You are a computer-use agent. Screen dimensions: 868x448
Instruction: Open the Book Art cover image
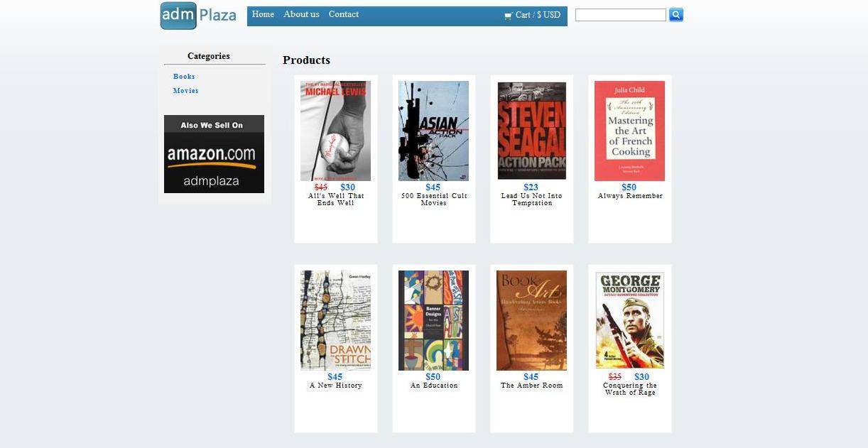(x=531, y=320)
